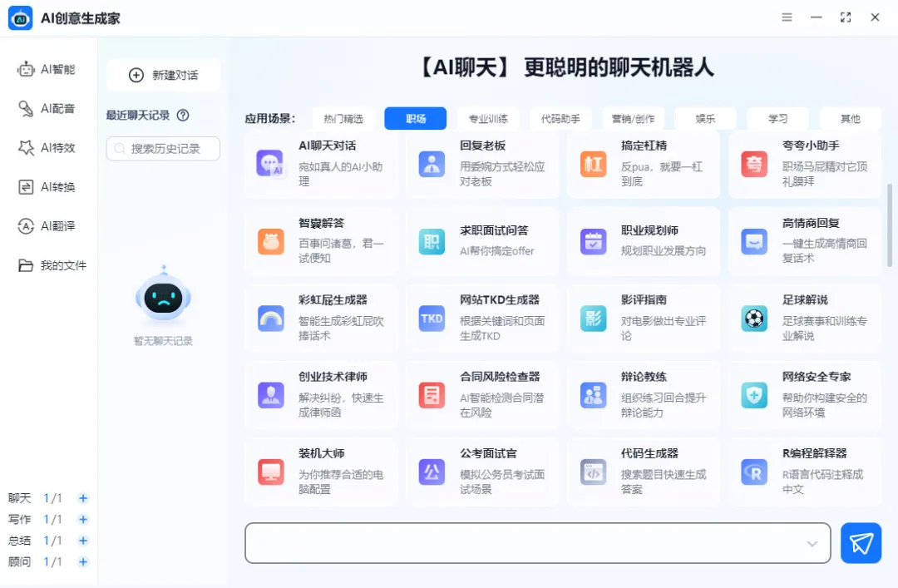Click the 代码生成器 card icon
The height and width of the screenshot is (588, 898).
[592, 472]
